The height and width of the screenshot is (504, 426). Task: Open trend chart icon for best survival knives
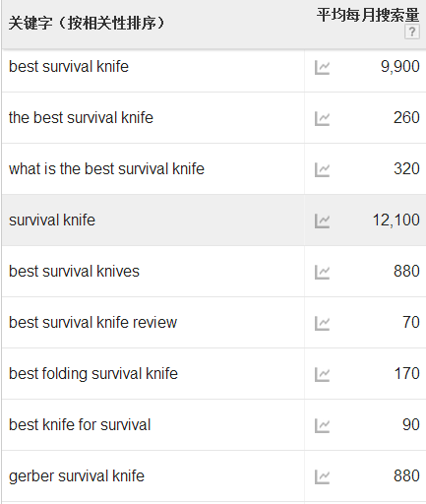(x=322, y=272)
